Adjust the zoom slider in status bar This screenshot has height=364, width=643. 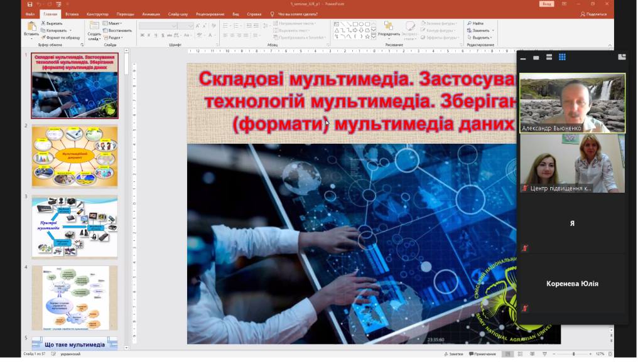(573, 354)
